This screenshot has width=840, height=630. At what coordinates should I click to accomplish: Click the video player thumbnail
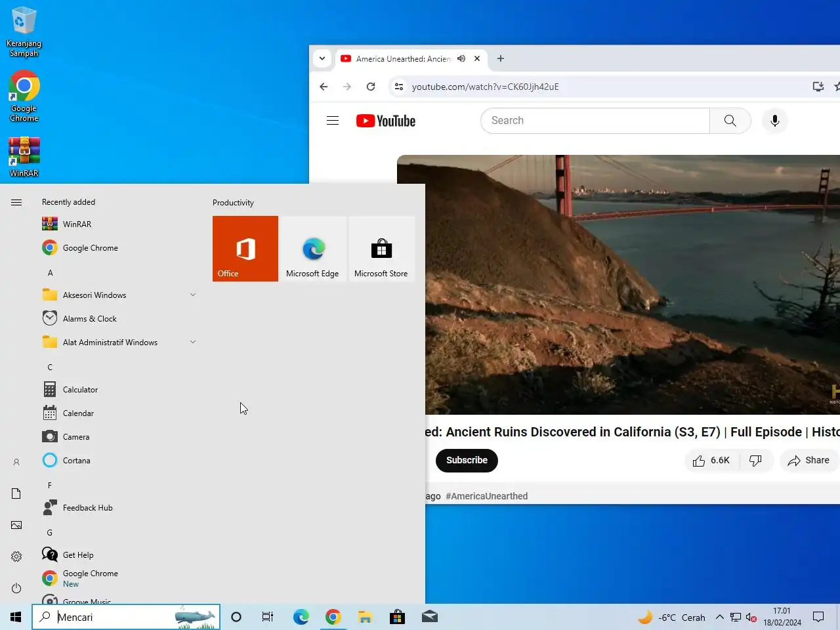618,284
